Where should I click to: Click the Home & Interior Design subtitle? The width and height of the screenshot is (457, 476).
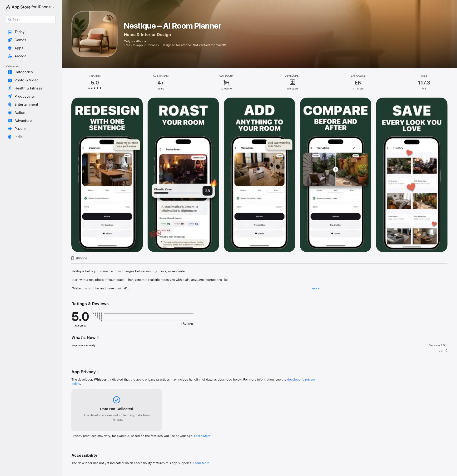point(147,35)
